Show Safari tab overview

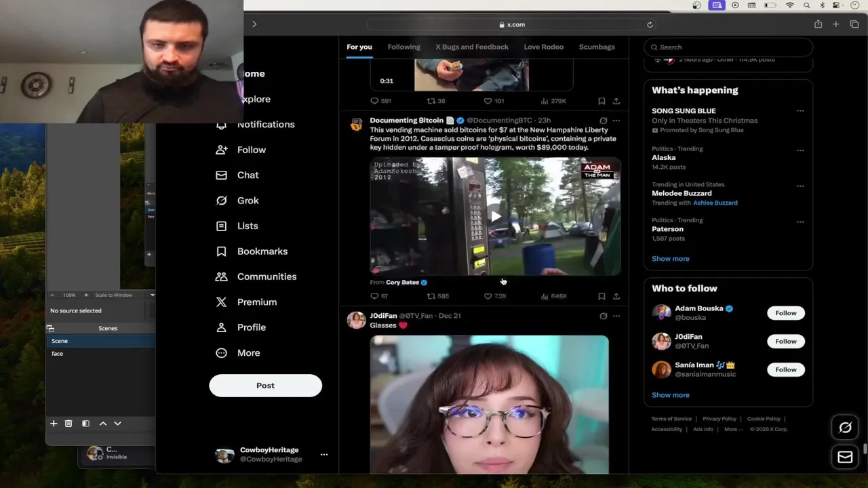tap(854, 24)
